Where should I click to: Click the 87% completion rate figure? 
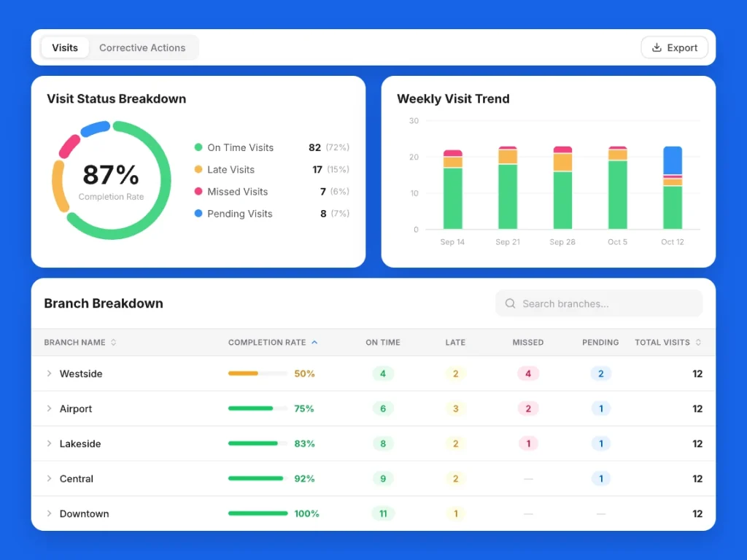click(111, 175)
